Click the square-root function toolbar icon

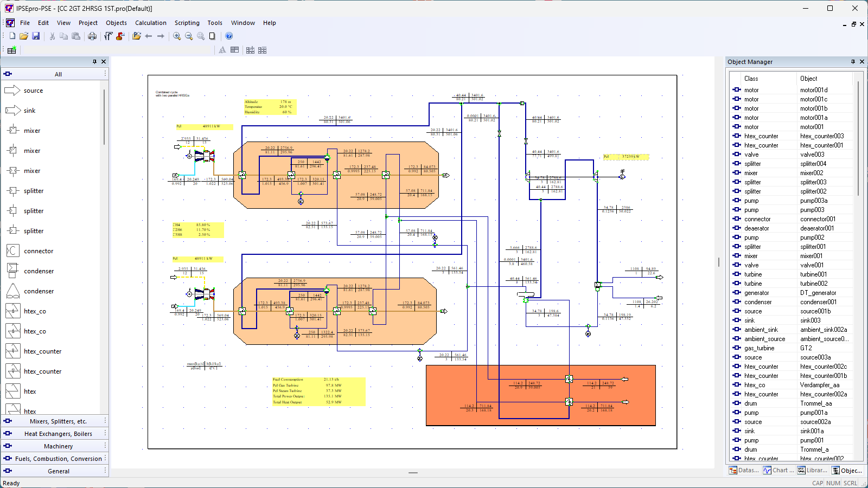pyautogui.click(x=108, y=36)
